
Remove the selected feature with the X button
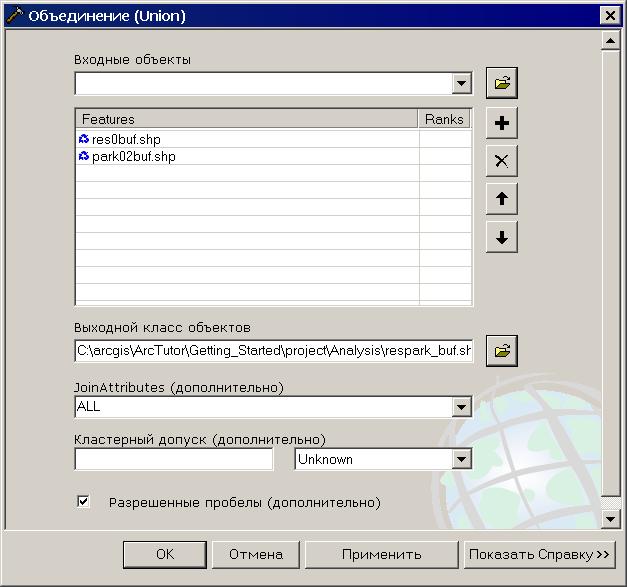pos(501,161)
